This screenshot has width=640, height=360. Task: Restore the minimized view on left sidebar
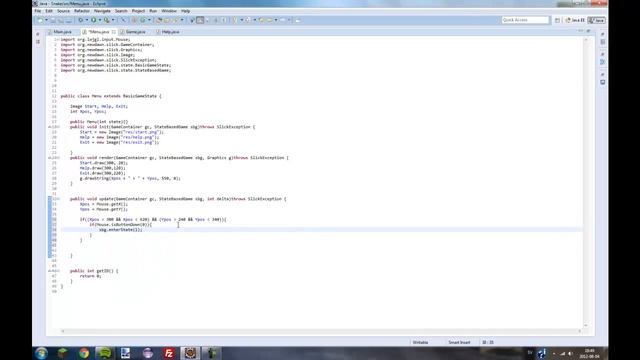coord(38,34)
